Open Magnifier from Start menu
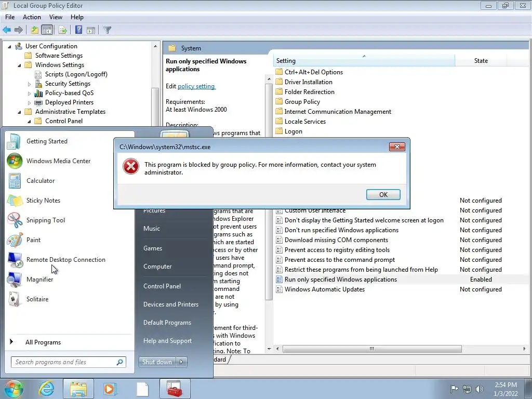 click(39, 279)
